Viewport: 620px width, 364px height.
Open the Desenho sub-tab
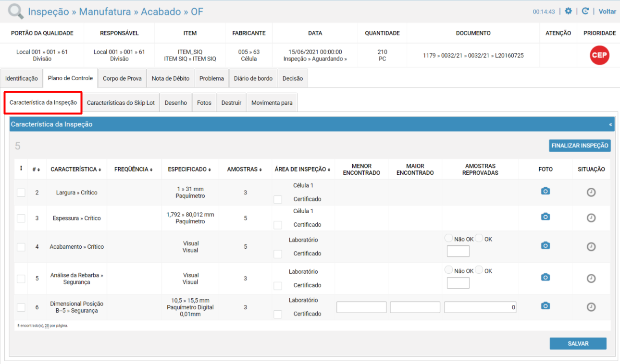(176, 103)
